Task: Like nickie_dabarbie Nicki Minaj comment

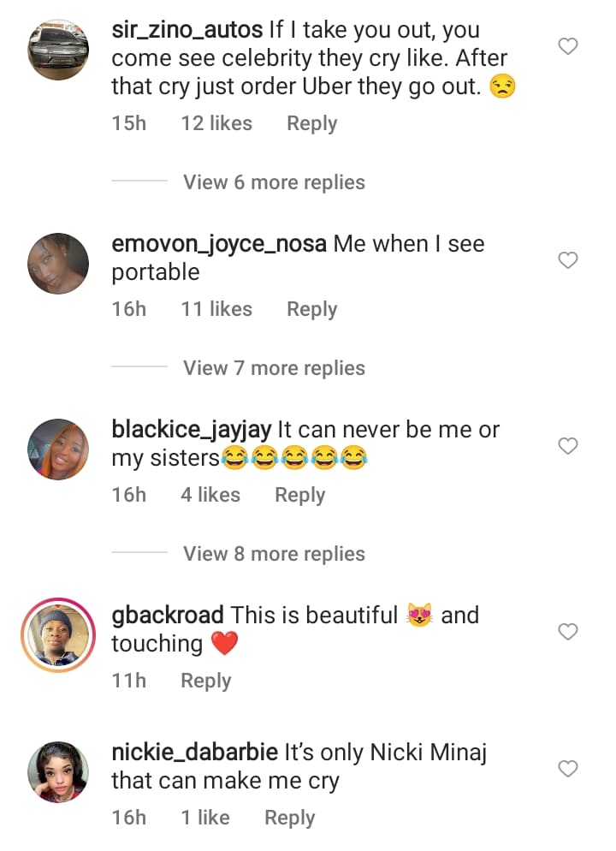Action: click(568, 769)
